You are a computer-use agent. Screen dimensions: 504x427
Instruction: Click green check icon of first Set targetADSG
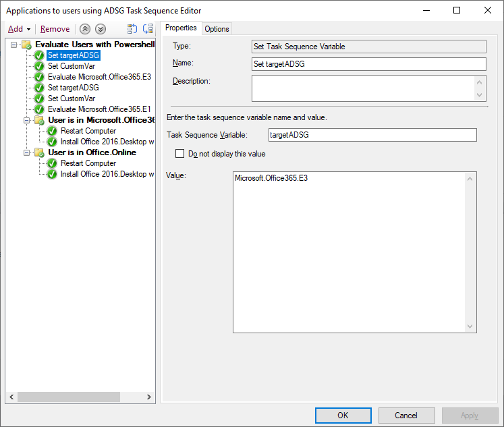(39, 55)
